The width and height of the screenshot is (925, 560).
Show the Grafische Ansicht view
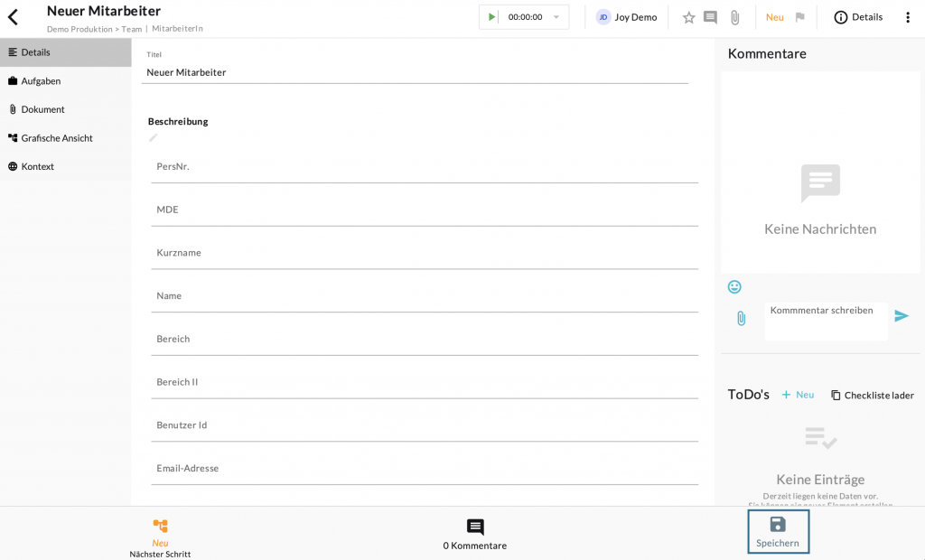click(x=56, y=138)
